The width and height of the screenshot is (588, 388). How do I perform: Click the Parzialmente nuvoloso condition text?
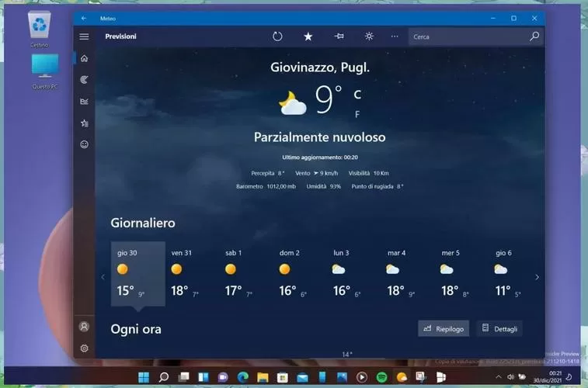pyautogui.click(x=319, y=137)
